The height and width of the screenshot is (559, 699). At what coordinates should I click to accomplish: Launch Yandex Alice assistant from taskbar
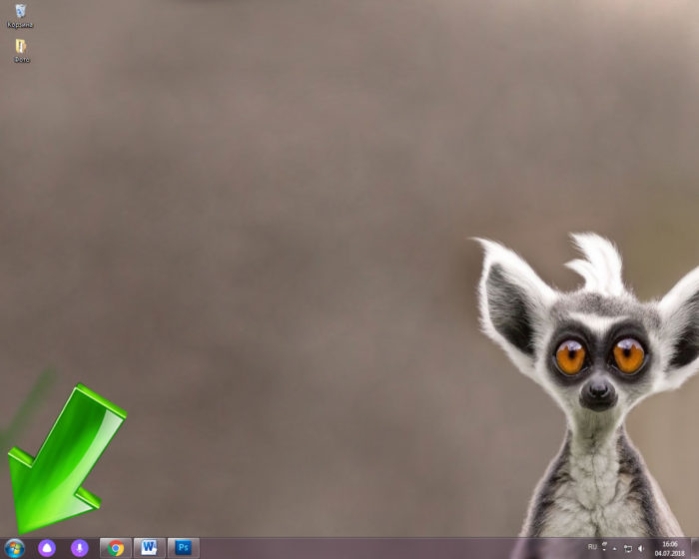(x=47, y=548)
